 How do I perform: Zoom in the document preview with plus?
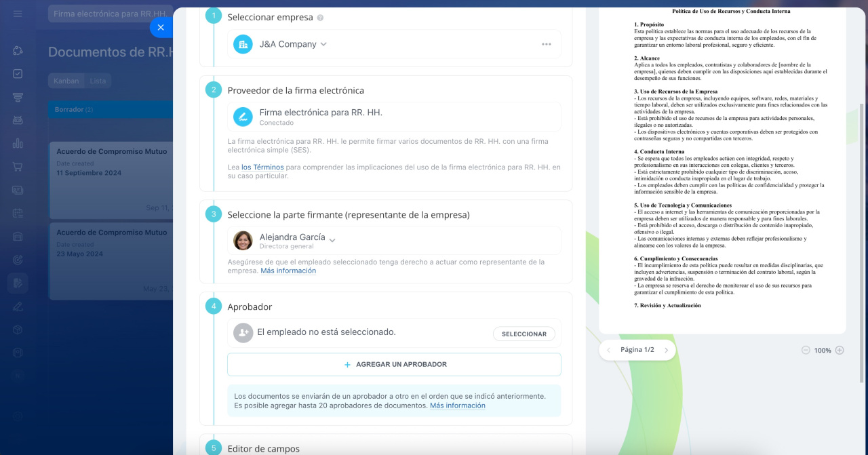840,350
